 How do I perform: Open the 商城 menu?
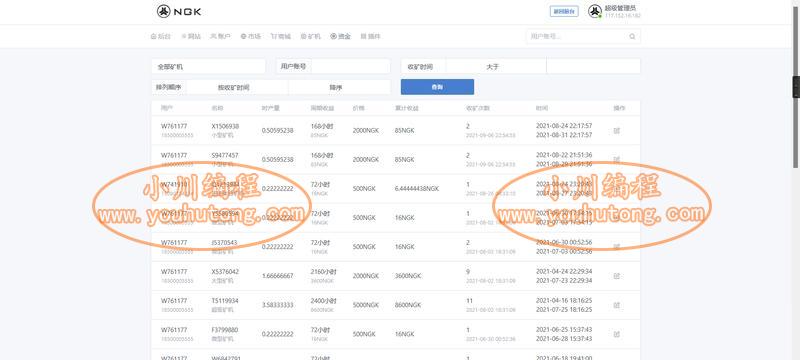[x=281, y=36]
